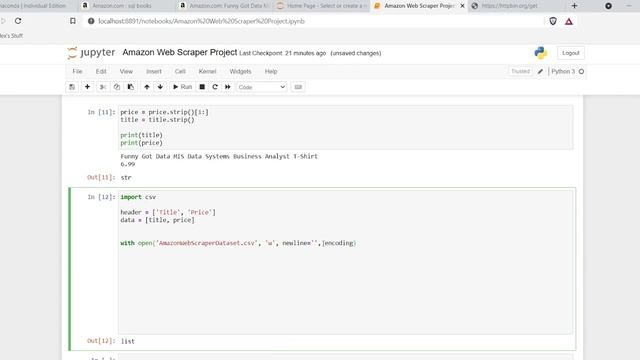Click the Jupyter logo
The height and width of the screenshot is (360, 640).
[x=91, y=53]
